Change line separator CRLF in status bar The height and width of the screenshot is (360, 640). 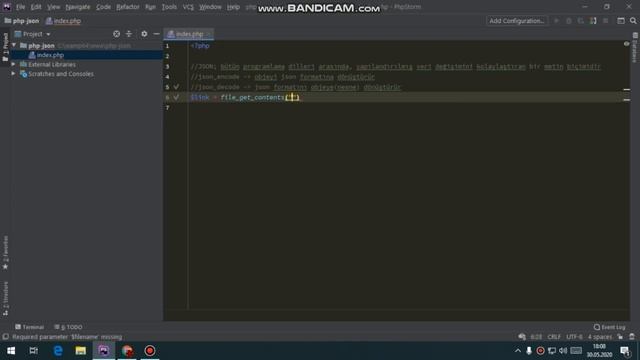(x=554, y=337)
